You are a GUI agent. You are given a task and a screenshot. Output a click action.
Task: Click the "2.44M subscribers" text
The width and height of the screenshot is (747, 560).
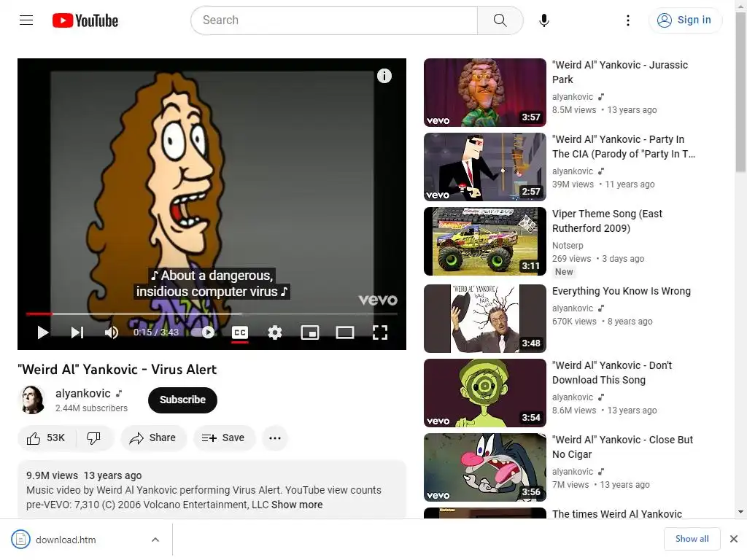coord(91,408)
